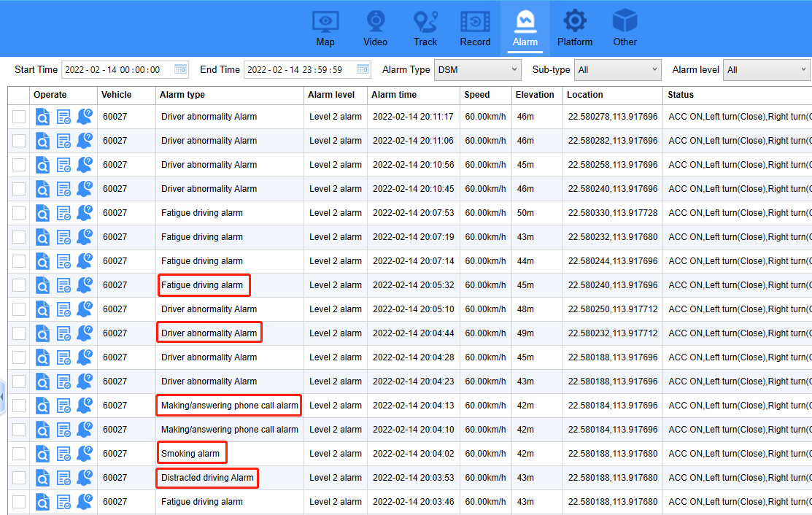Viewport: 812px width, 515px height.
Task: View details icon for the Smoking alarm row
Action: 42,454
